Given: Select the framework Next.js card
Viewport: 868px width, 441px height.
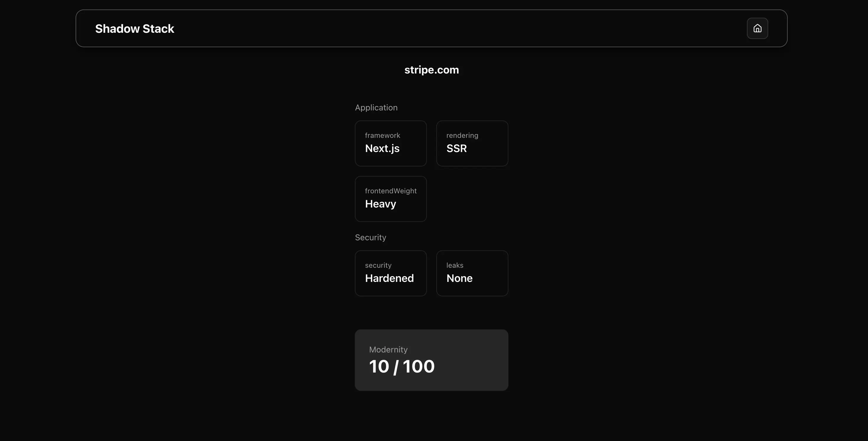Looking at the screenshot, I should coord(391,143).
